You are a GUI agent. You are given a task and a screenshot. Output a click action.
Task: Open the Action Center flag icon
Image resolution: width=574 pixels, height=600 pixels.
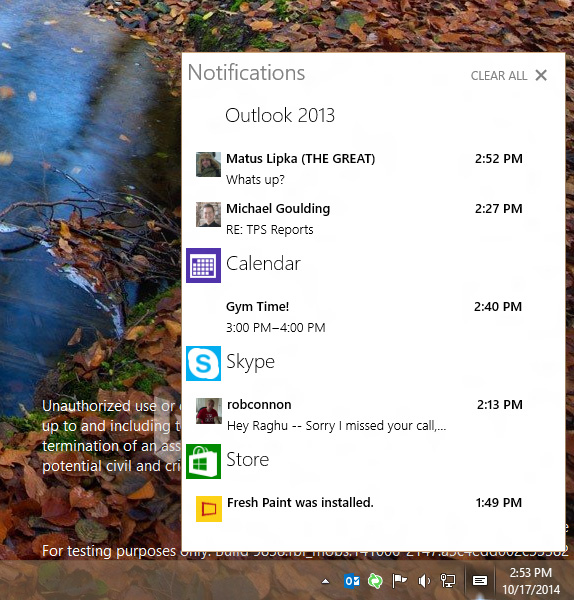click(x=400, y=581)
